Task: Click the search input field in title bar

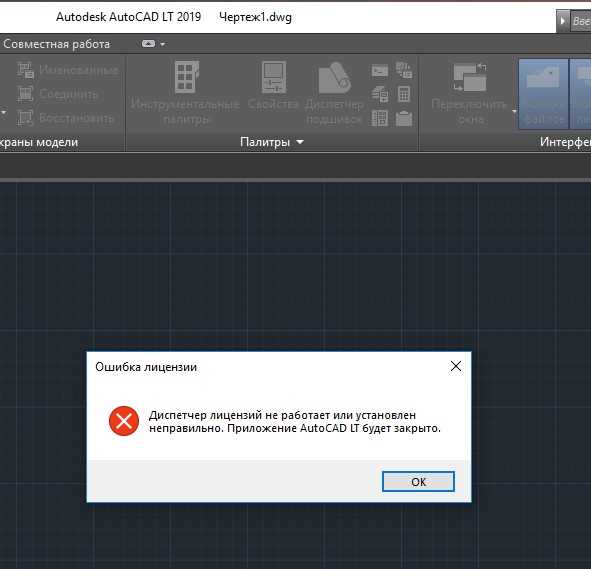Action: pyautogui.click(x=580, y=21)
